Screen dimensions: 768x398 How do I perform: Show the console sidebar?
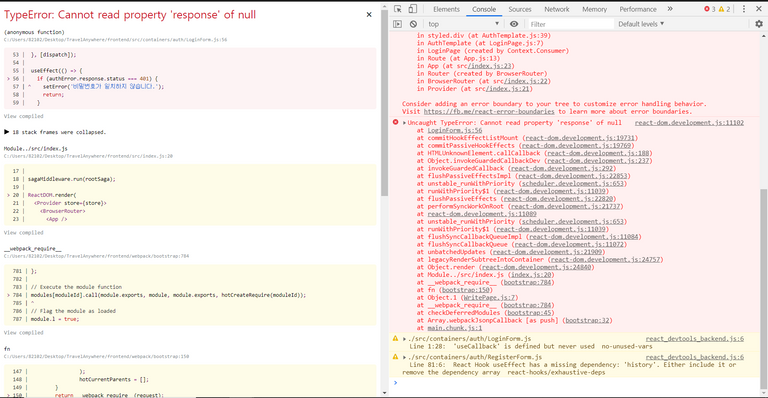(x=398, y=23)
